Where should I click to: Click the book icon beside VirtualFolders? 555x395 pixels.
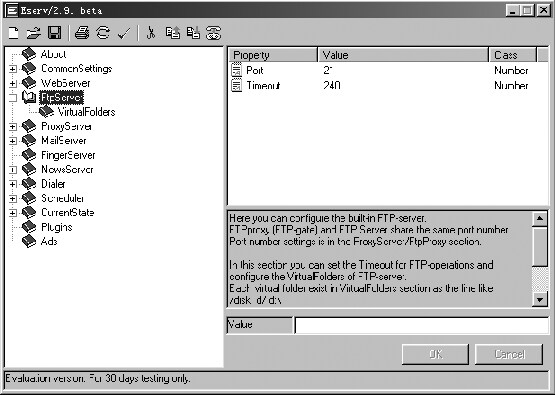46,112
